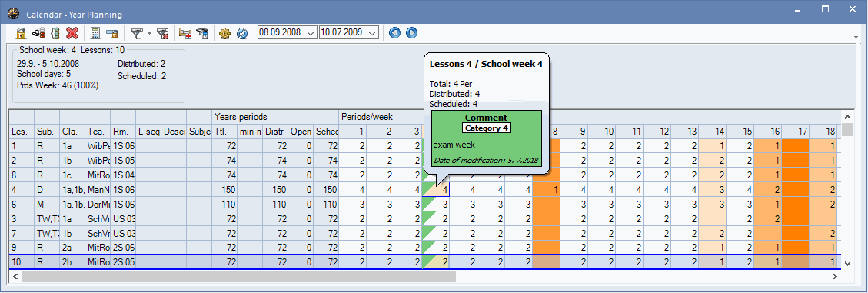Screen dimensions: 868x293
Task: Click subject 'M' cell in lesson 6
Action: [x=46, y=204]
